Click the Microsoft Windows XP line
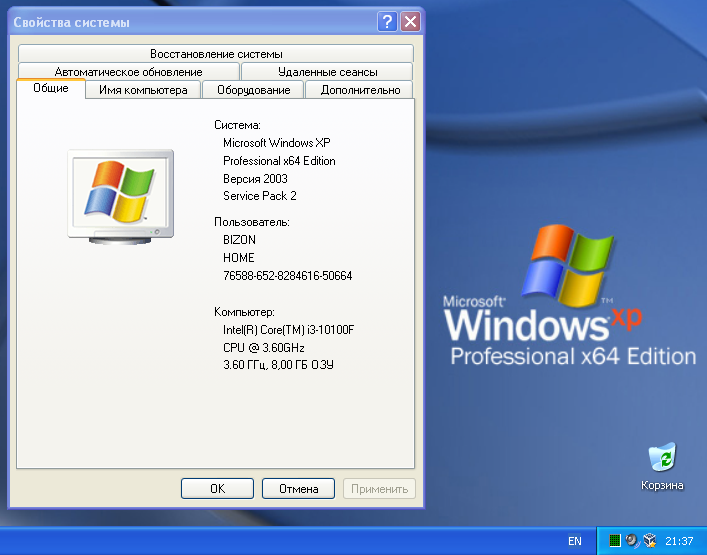Viewport: 707px width, 555px height. (x=276, y=142)
